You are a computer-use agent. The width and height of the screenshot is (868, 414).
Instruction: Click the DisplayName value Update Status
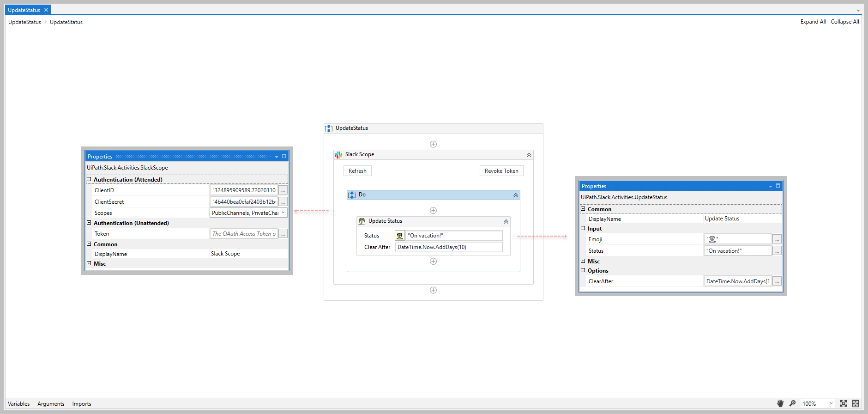[722, 219]
